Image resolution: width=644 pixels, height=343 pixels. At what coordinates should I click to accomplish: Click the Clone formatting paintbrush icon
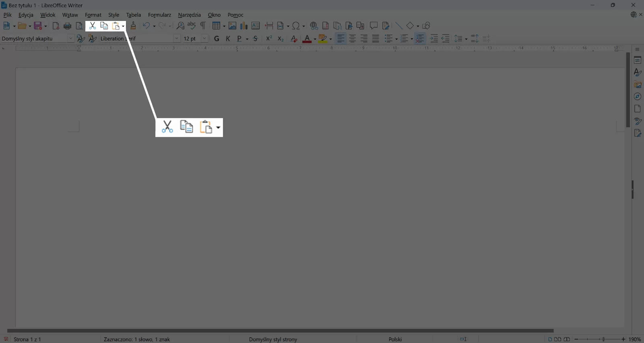tap(133, 26)
